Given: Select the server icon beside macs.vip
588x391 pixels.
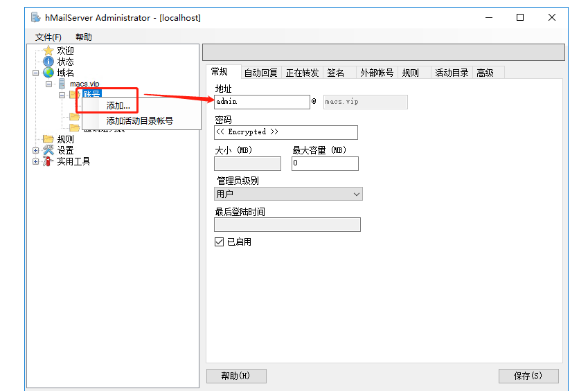Looking at the screenshot, I should tap(62, 84).
